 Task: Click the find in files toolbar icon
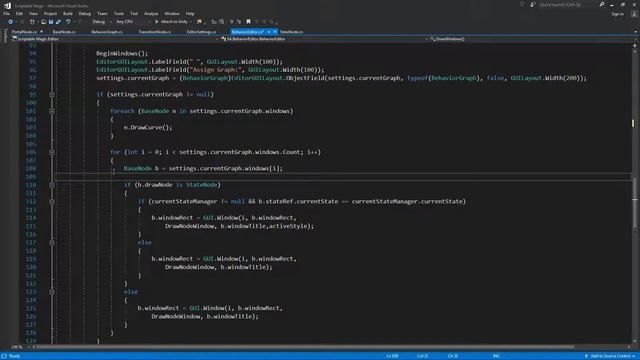199,22
